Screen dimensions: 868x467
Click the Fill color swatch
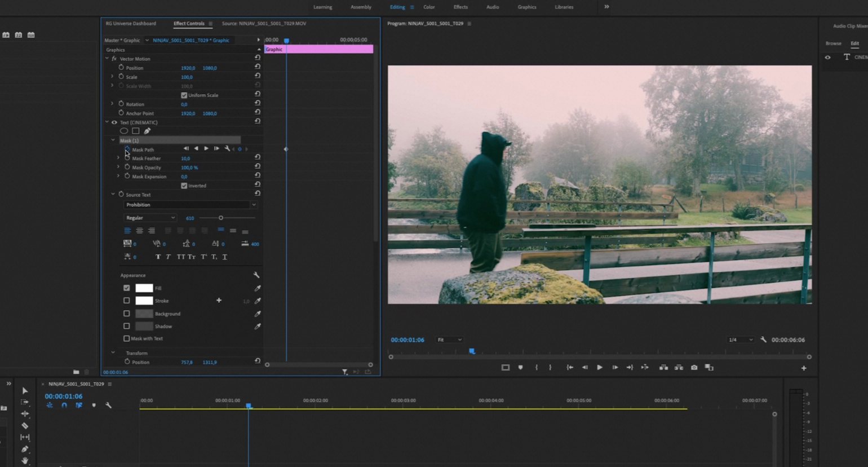[144, 288]
